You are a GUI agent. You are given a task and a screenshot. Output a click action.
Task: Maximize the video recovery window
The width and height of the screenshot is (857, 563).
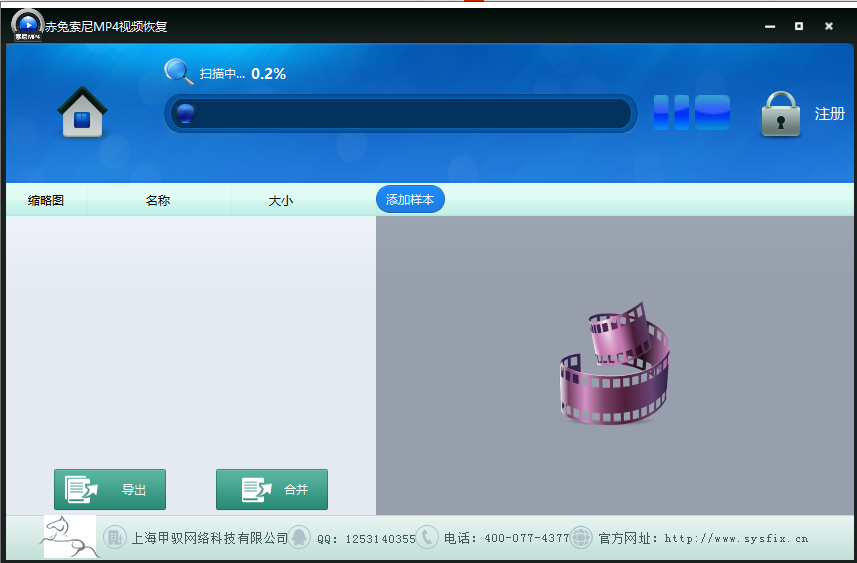(799, 26)
